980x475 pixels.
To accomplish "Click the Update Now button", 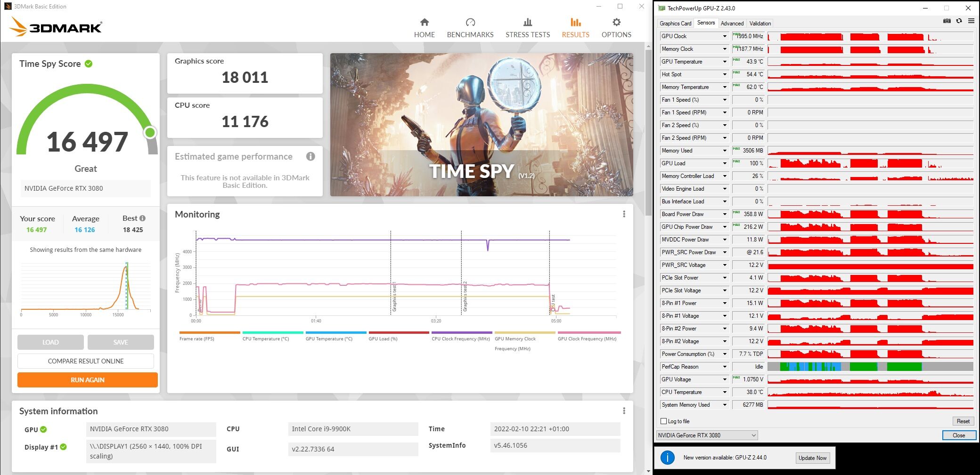I will click(812, 458).
